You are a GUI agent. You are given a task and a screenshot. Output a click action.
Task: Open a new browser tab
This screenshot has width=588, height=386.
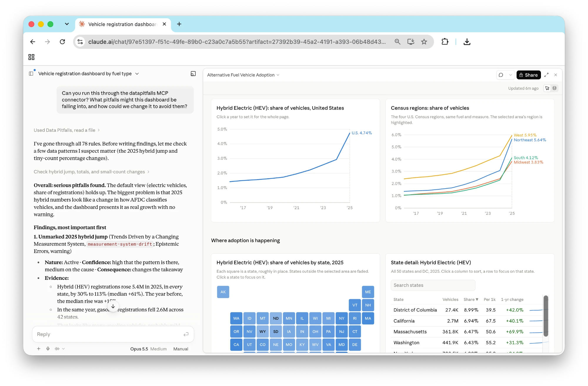click(179, 24)
